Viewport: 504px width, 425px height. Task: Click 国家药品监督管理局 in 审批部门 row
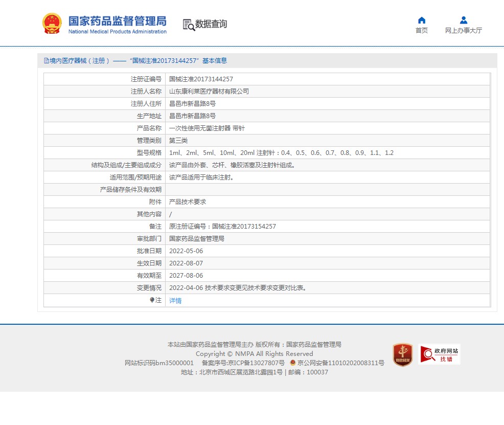[x=197, y=238]
